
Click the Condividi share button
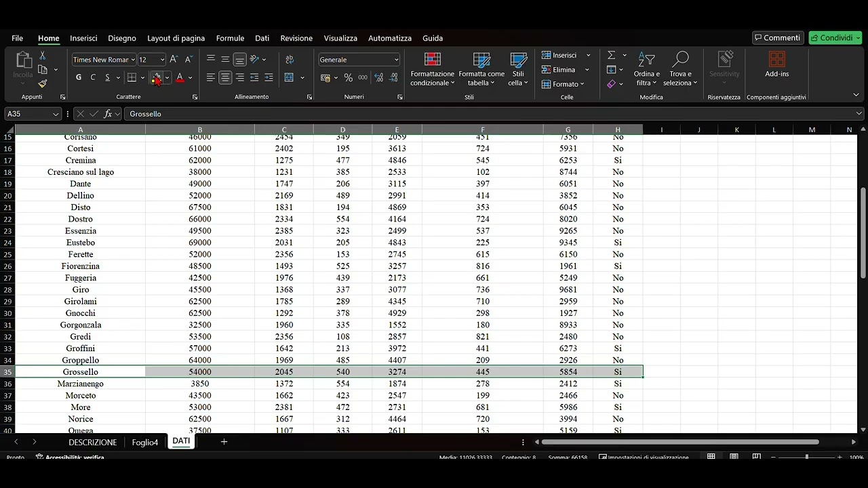point(835,38)
